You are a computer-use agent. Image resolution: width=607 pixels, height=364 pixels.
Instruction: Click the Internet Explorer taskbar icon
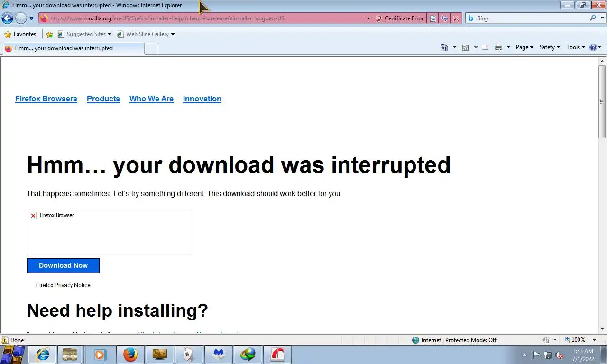(x=43, y=355)
